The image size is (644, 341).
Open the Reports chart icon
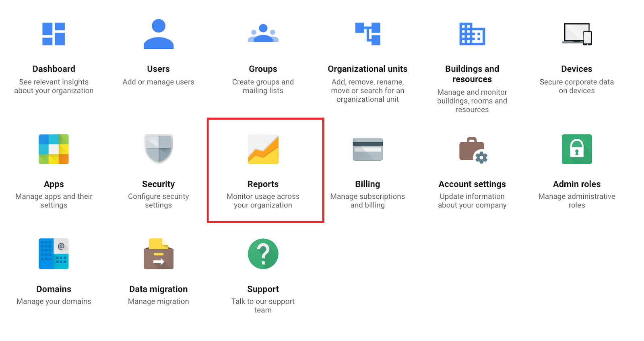263,149
